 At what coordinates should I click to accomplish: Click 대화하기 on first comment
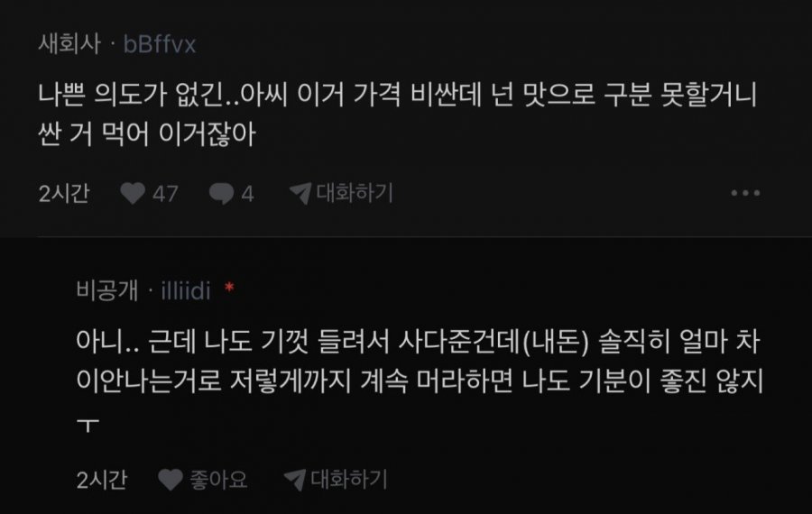pyautogui.click(x=355, y=193)
